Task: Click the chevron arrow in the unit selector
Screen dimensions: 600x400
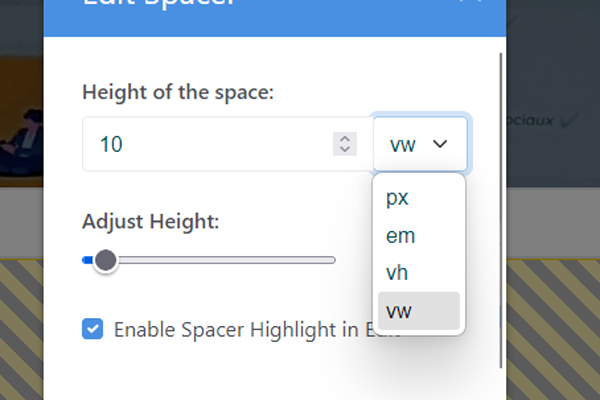Action: tap(440, 144)
